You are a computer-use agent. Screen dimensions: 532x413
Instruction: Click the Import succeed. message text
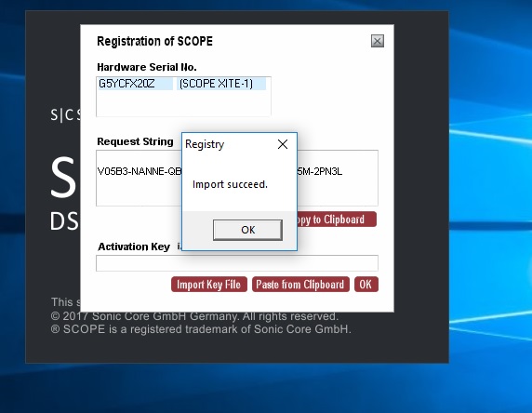pyautogui.click(x=230, y=184)
